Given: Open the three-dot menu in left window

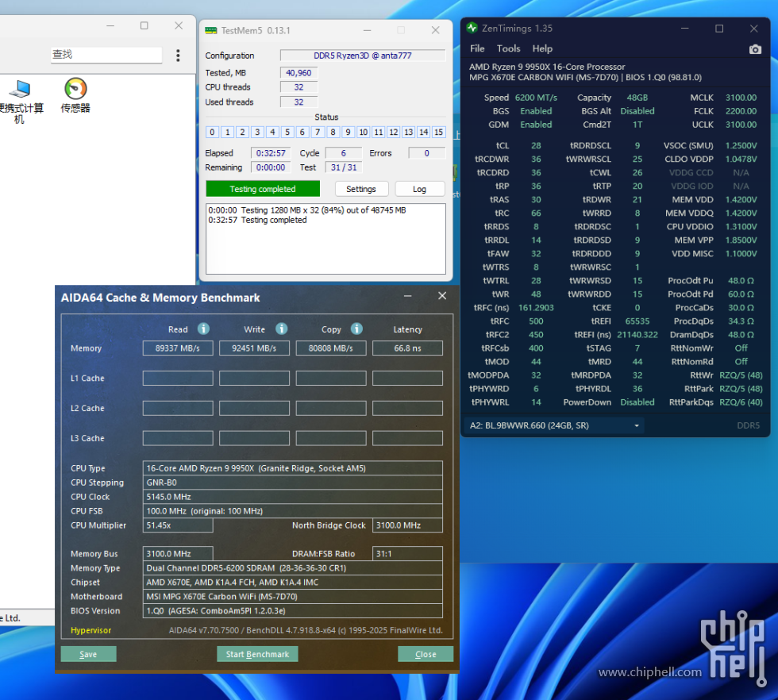Looking at the screenshot, I should [x=178, y=55].
